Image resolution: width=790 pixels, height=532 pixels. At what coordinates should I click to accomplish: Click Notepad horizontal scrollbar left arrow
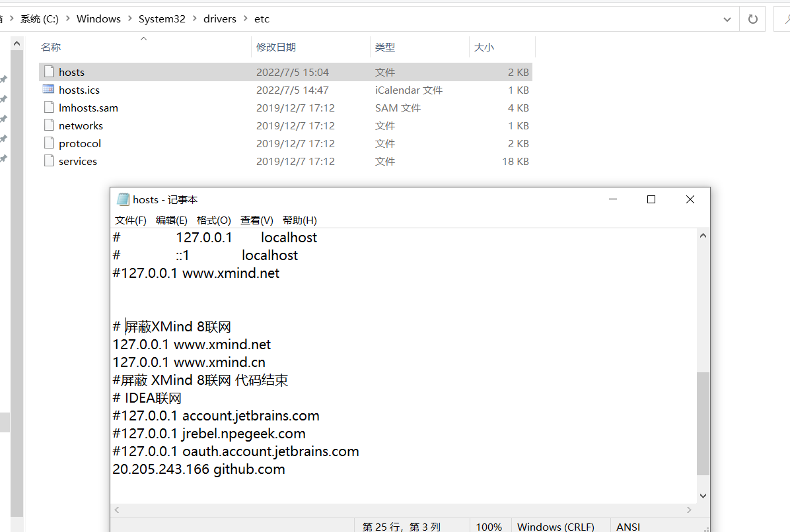coord(117,510)
